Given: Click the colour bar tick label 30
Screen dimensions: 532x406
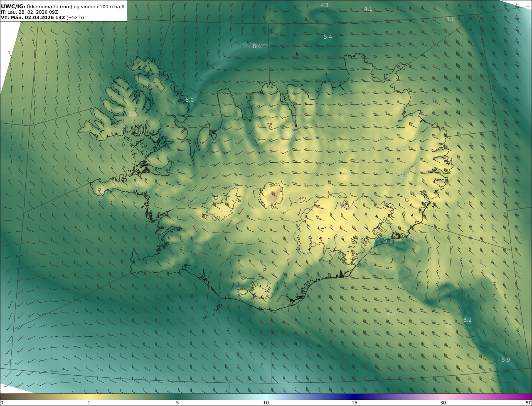Looking at the screenshot, I should tap(443, 403).
